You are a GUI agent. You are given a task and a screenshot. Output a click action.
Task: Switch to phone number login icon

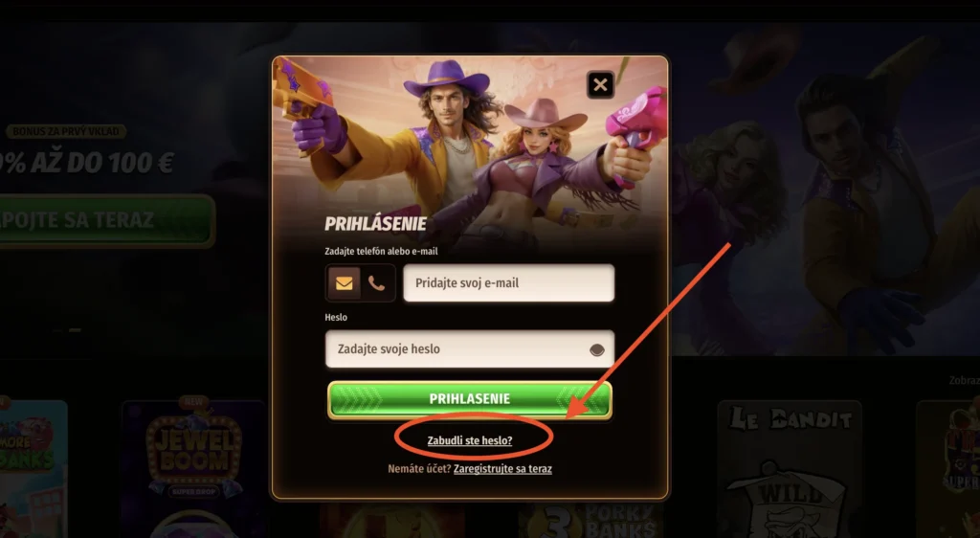click(376, 283)
